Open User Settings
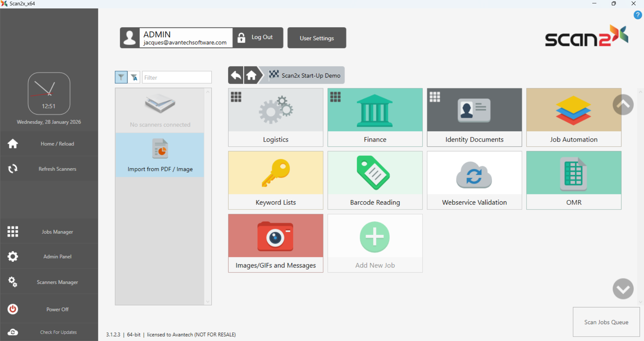Viewport: 644px width, 341px height. [x=316, y=38]
